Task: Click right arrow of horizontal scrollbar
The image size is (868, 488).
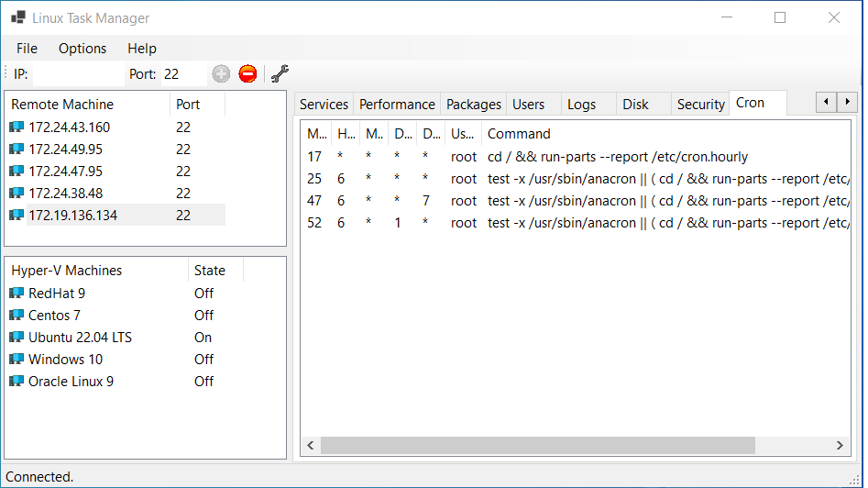Action: [840, 445]
